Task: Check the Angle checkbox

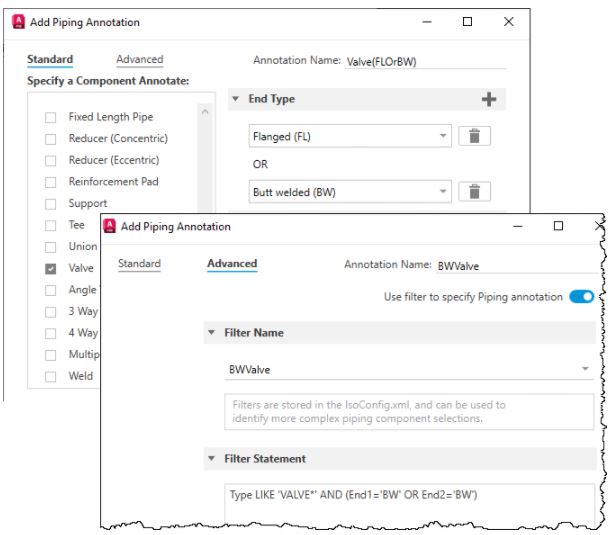Action: (x=50, y=290)
